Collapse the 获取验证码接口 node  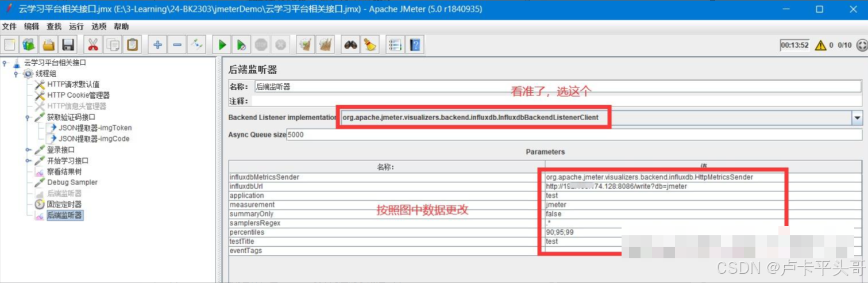point(28,117)
